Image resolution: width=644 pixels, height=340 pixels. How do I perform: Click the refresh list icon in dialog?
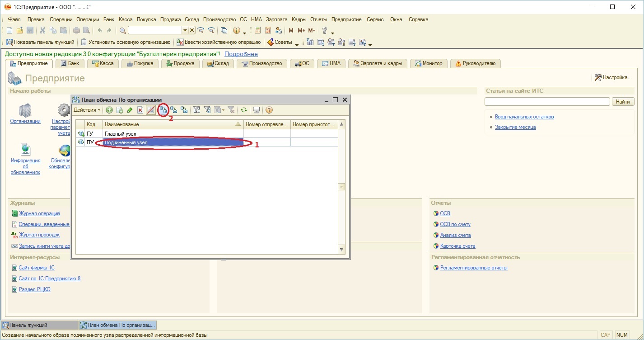(244, 110)
